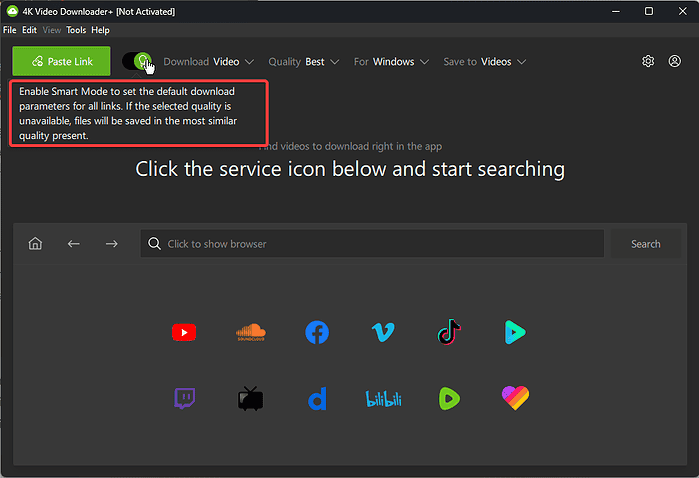699x478 pixels.
Task: Open the Help menu
Action: 100,30
